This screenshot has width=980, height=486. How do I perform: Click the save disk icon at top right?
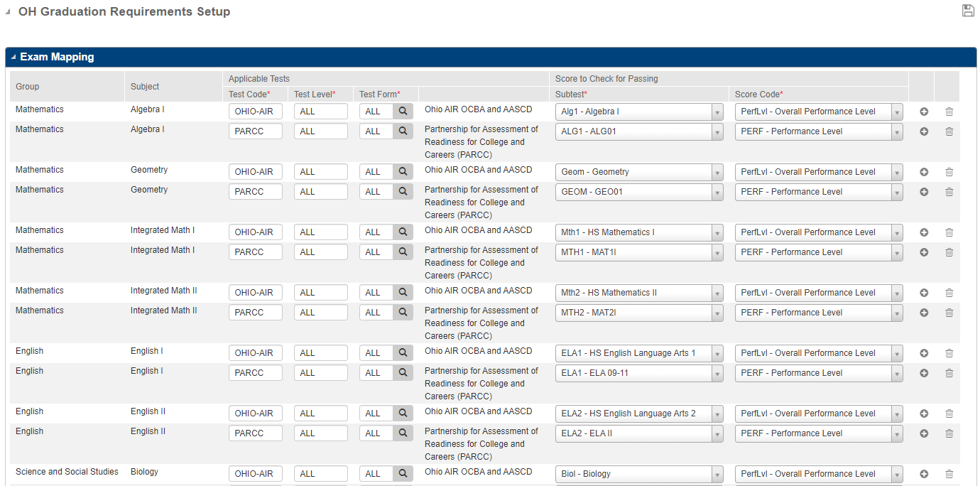coord(967,11)
